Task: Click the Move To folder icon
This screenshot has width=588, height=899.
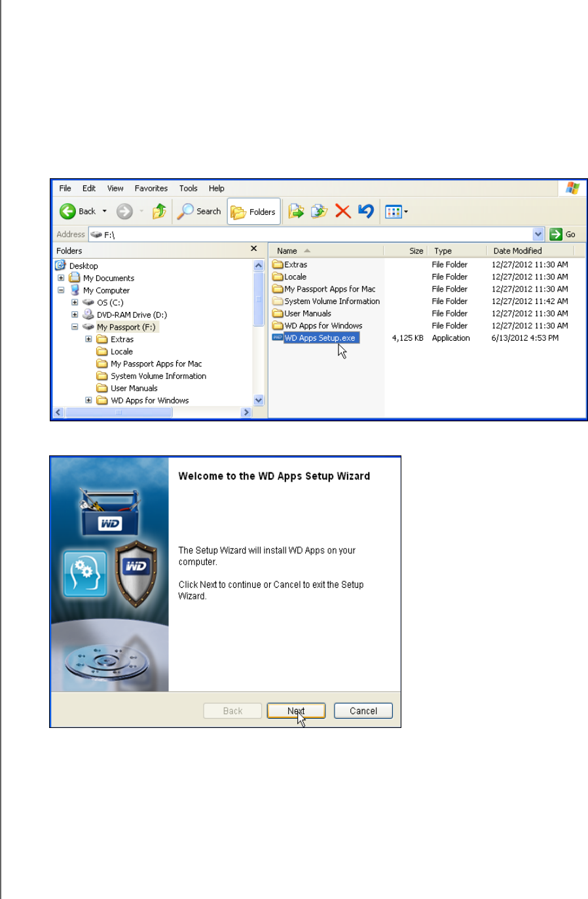Action: (296, 212)
